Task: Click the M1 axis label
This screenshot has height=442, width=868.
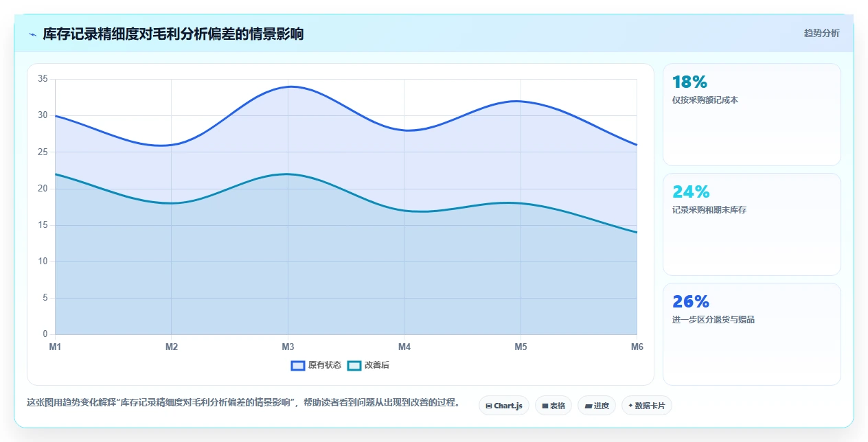Action: (55, 347)
